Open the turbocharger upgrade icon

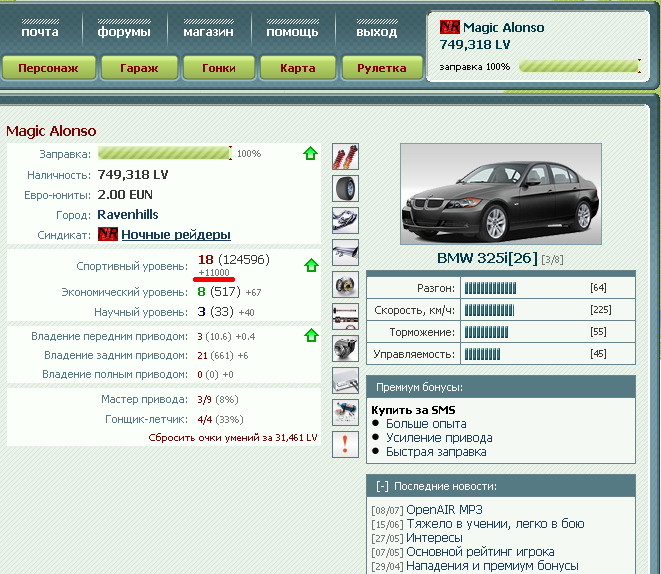(345, 349)
